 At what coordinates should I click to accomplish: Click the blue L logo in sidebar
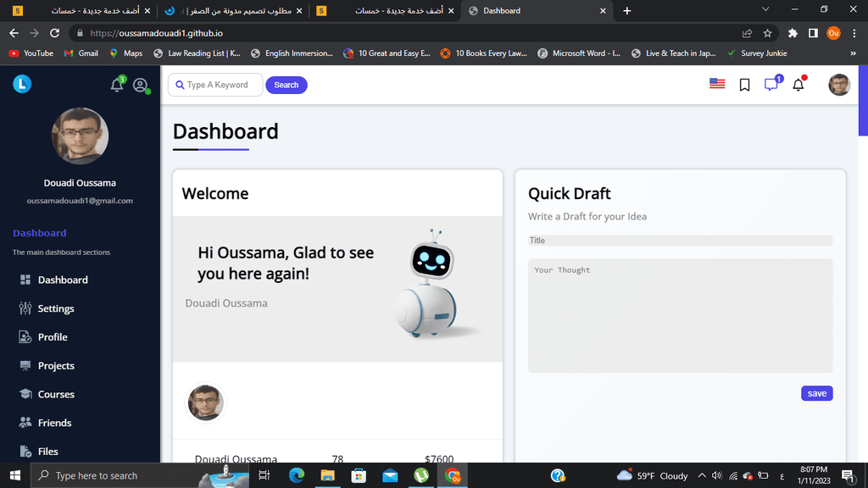pos(22,84)
